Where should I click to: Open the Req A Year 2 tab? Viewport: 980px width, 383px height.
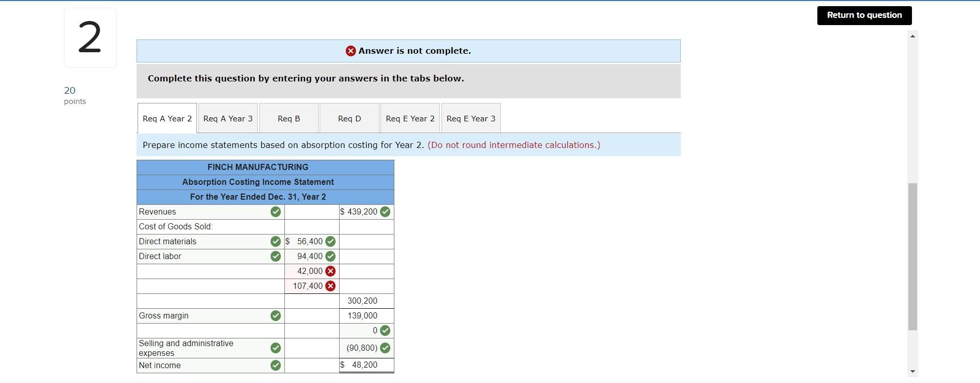coord(167,118)
